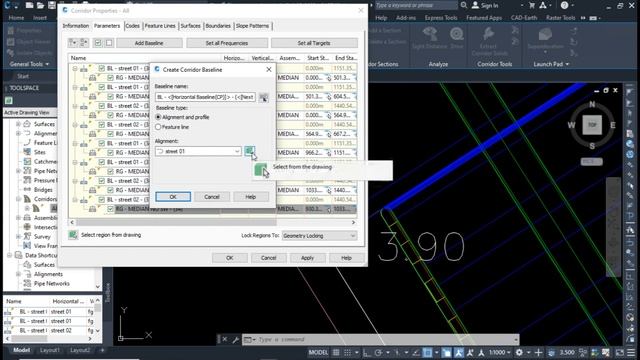The width and height of the screenshot is (640, 360).
Task: Open the Active Drawing View dropdown
Action: coord(32,112)
